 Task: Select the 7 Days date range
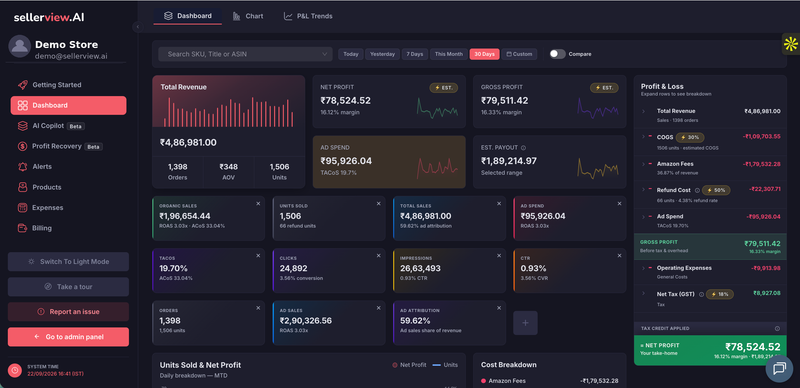(x=415, y=54)
